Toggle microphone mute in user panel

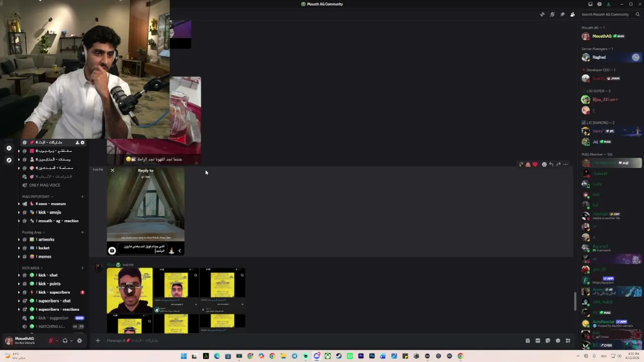[x=50, y=340]
